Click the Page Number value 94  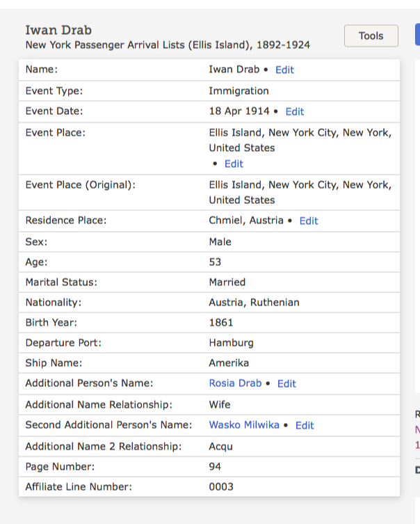215,467
